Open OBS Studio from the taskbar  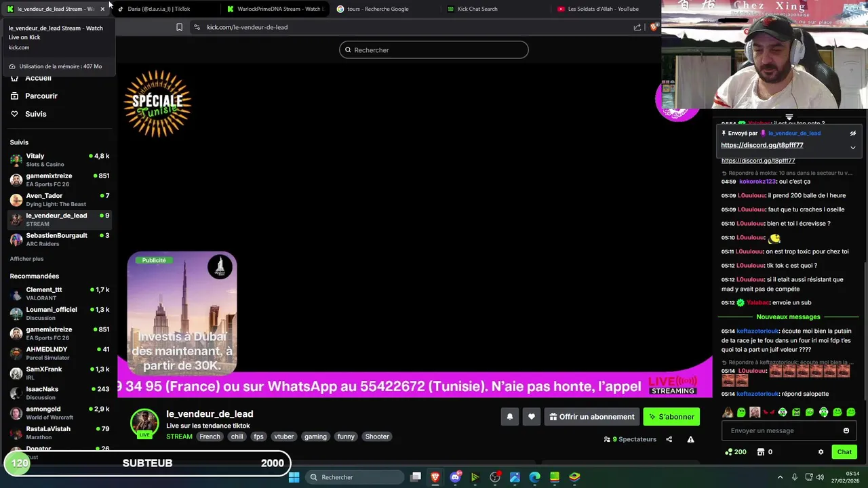[495, 477]
